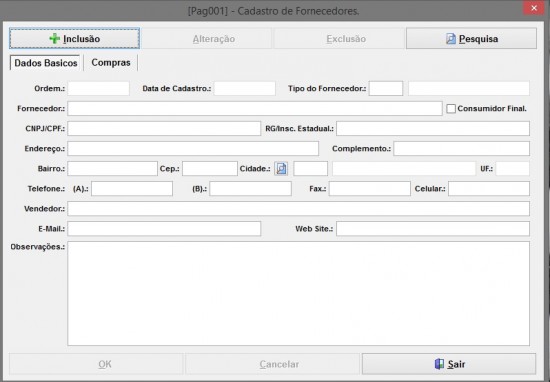
Task: Click the Cidade code field
Action: coord(310,168)
